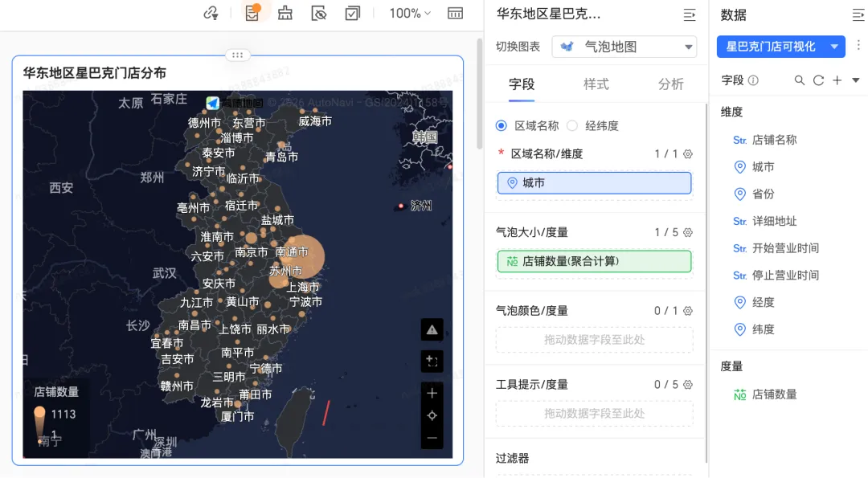Select the 详细地址 dimension field
The width and height of the screenshot is (868, 478).
point(774,221)
